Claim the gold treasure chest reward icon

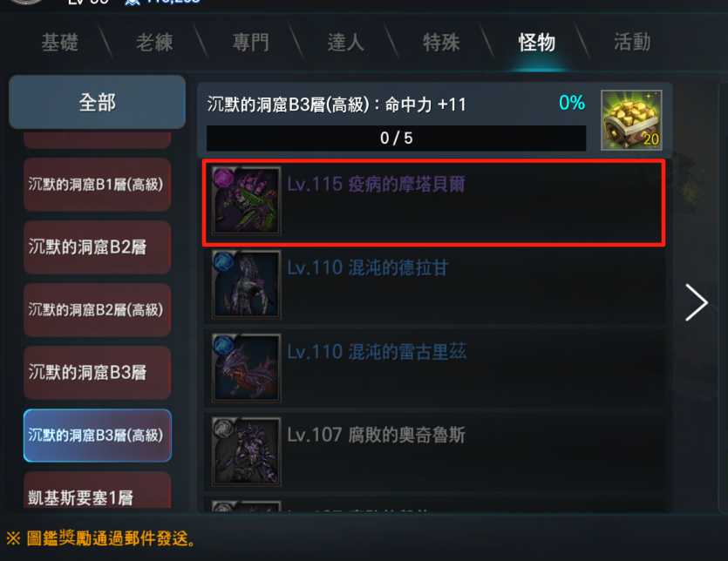coord(631,120)
